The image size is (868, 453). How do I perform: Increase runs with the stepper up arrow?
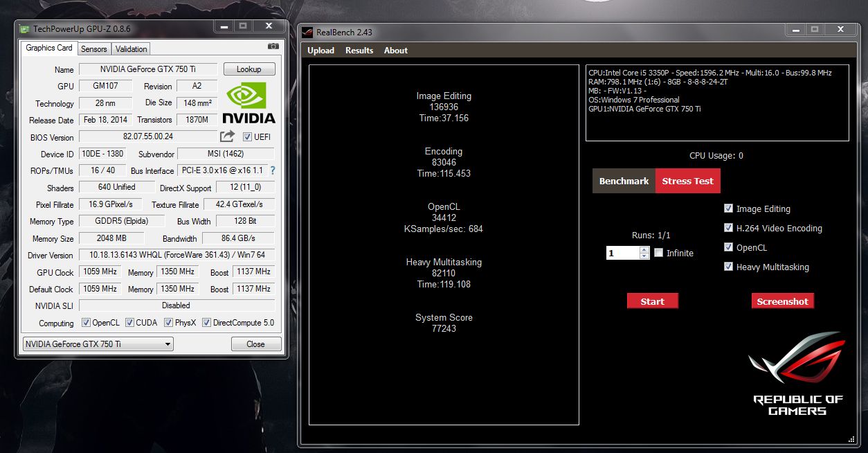pos(644,250)
